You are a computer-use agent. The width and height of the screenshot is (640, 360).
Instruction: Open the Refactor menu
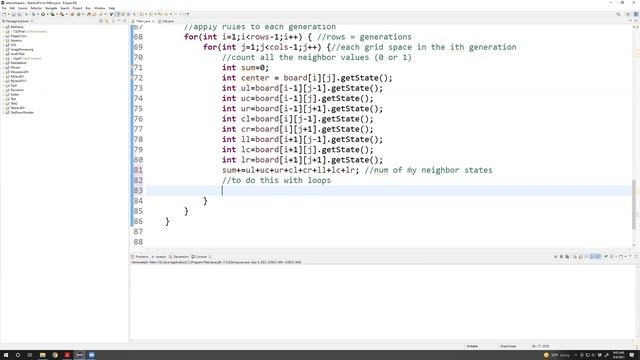[36, 8]
